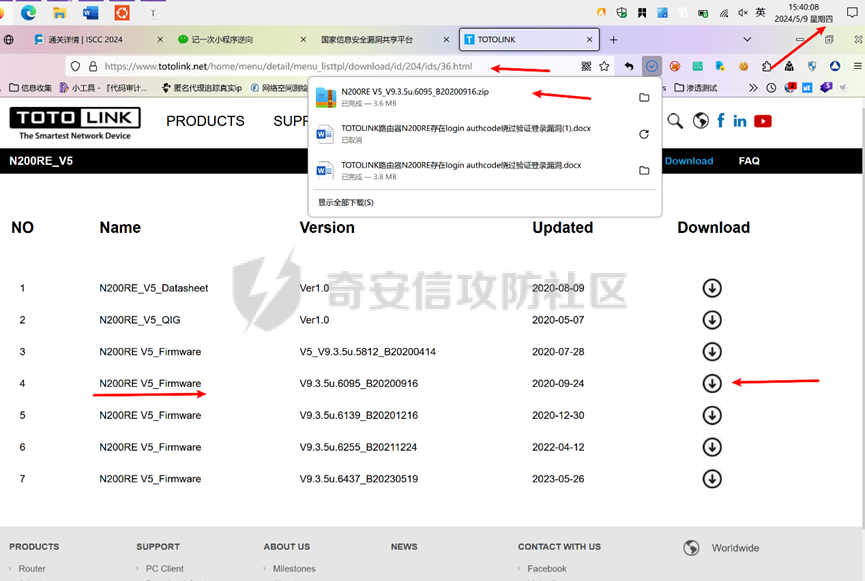The width and height of the screenshot is (865, 581).
Task: Open the taskbar clock and date
Action: click(803, 13)
